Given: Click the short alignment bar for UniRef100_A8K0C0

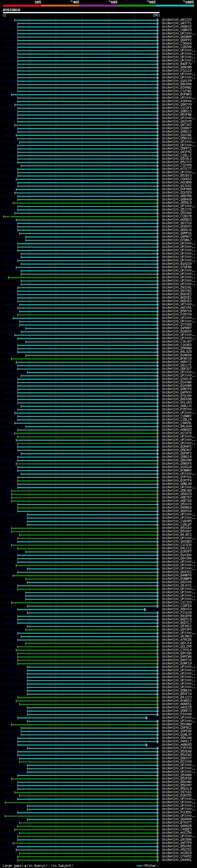Looking at the screenshot, I should pos(82,609).
